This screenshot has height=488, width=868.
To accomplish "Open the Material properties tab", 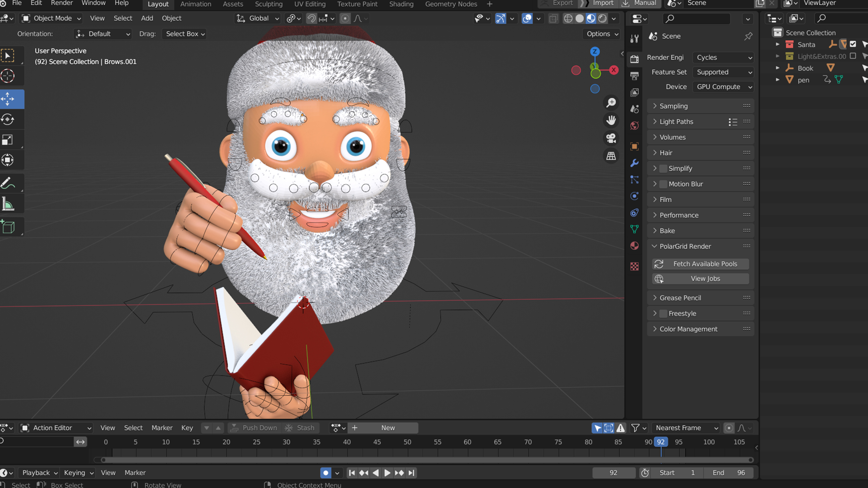I will [634, 246].
